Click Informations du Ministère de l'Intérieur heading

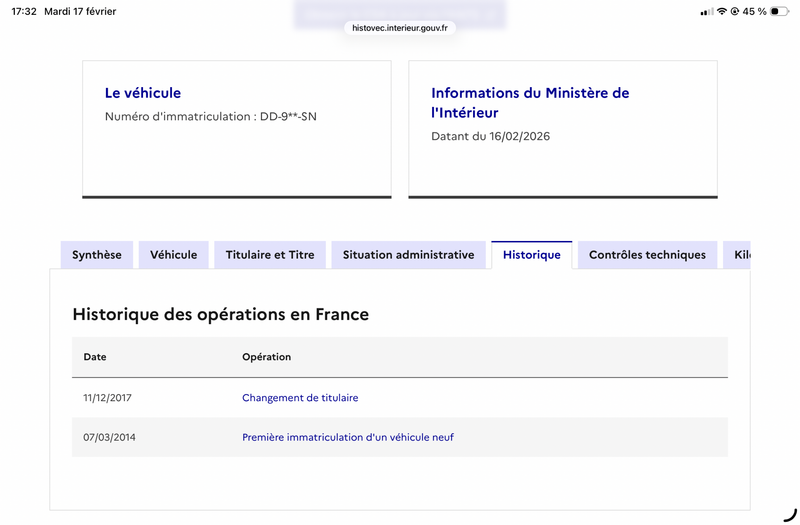point(530,103)
